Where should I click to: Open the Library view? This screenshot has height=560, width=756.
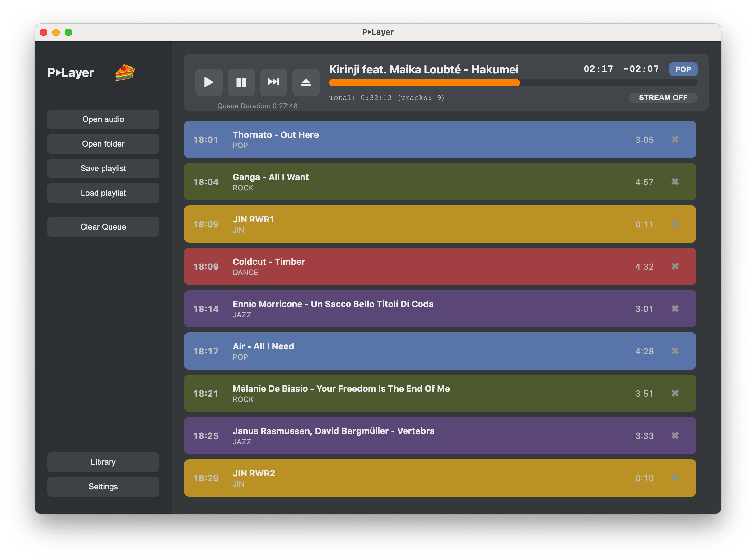[103, 462]
